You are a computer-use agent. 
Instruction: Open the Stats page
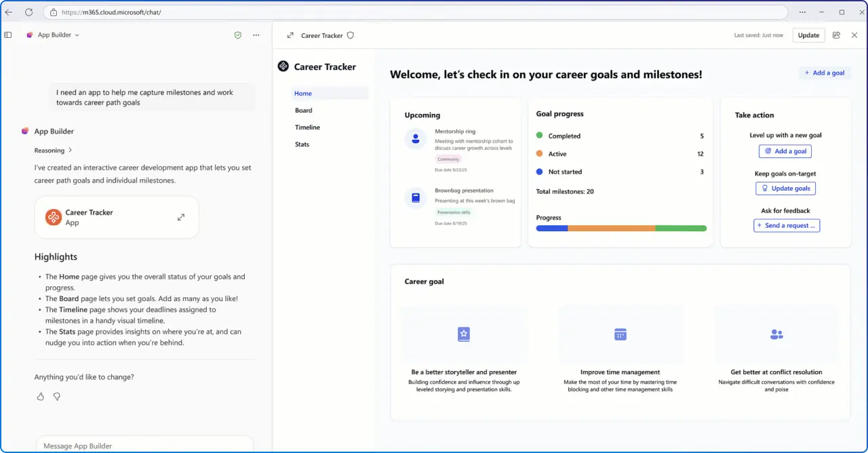click(x=302, y=144)
